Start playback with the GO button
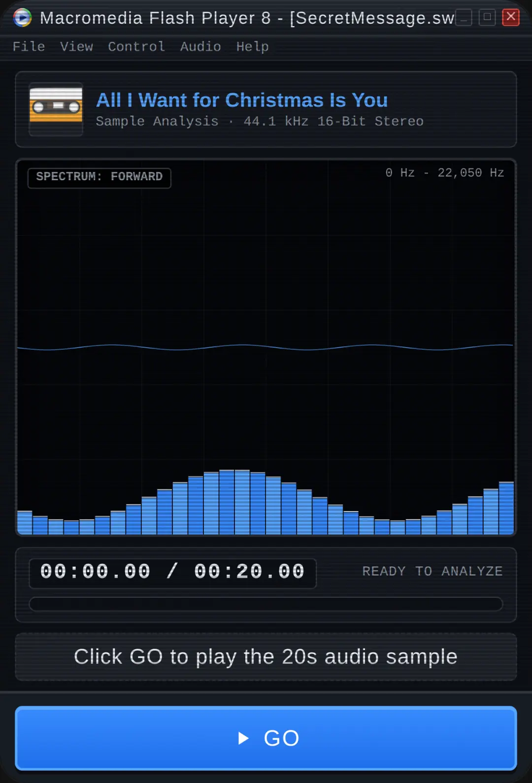This screenshot has width=532, height=783. tap(266, 738)
